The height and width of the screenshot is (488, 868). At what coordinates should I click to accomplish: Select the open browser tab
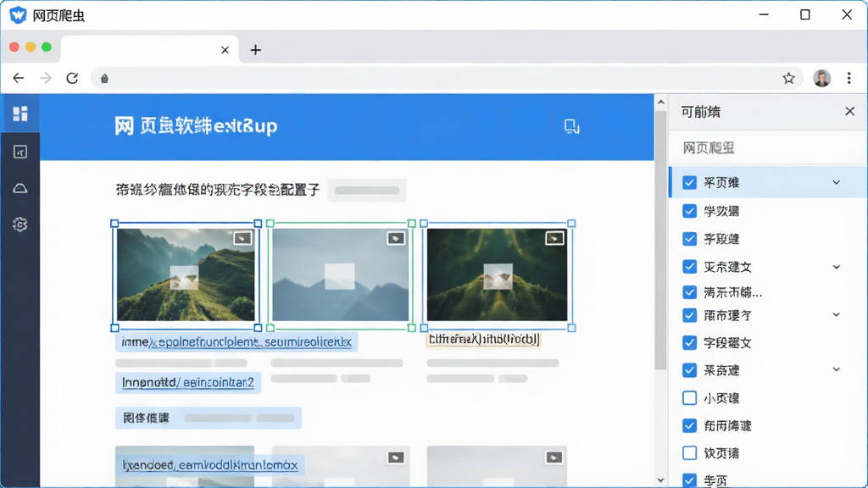click(x=149, y=50)
